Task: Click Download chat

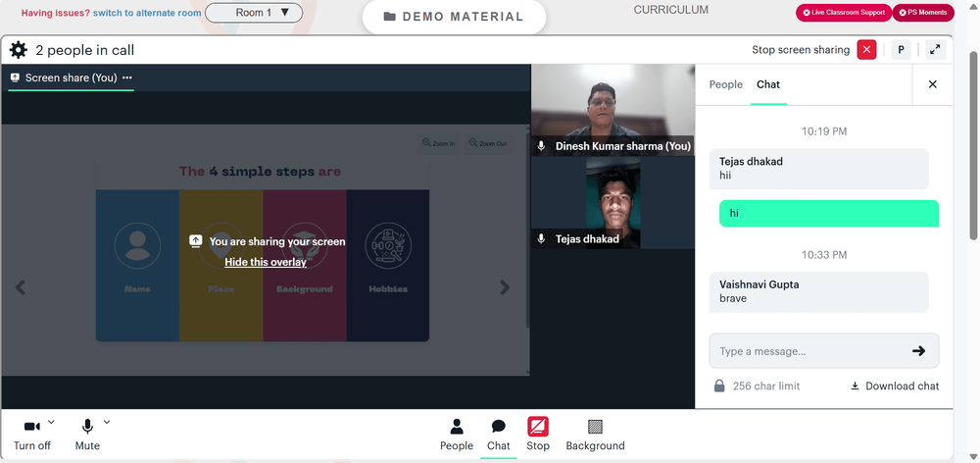Action: tap(895, 386)
